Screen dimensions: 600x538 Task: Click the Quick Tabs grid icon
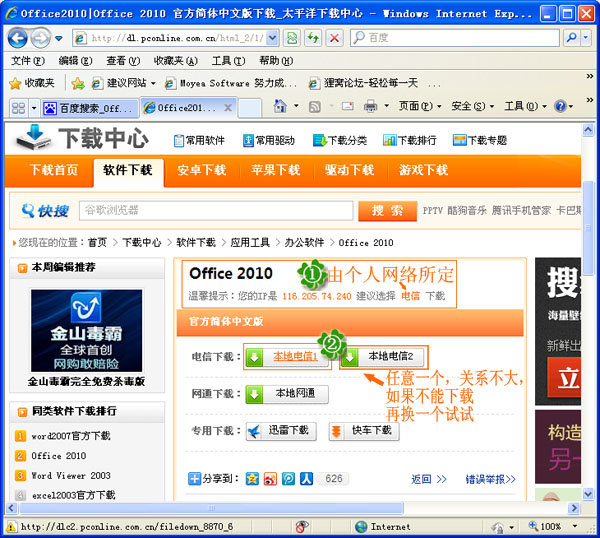[18, 108]
